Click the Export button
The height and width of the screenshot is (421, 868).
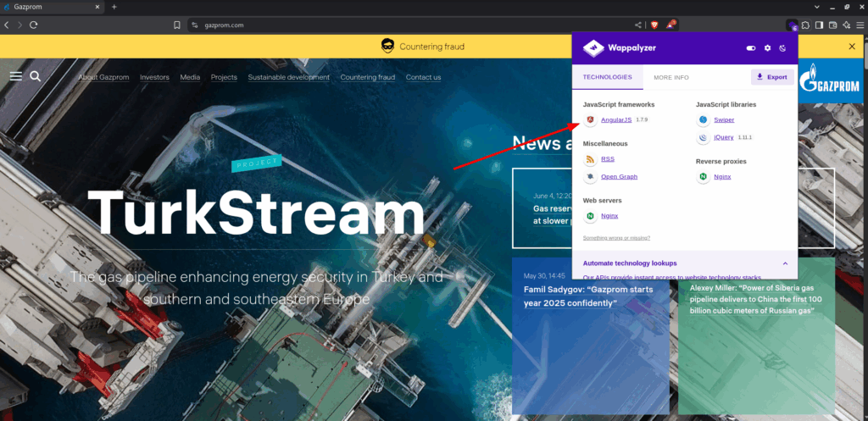772,77
